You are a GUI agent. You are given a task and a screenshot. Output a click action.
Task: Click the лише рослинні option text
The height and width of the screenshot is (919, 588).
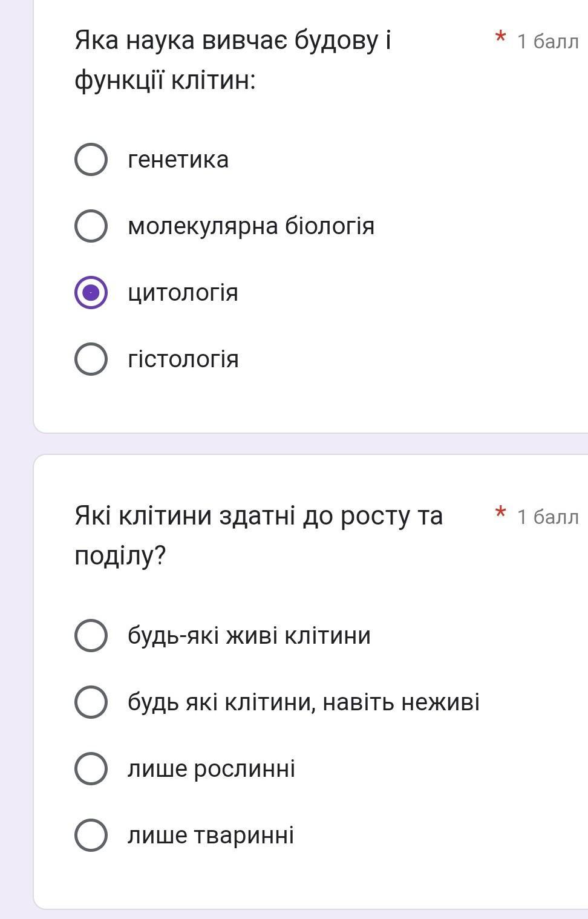tap(211, 769)
